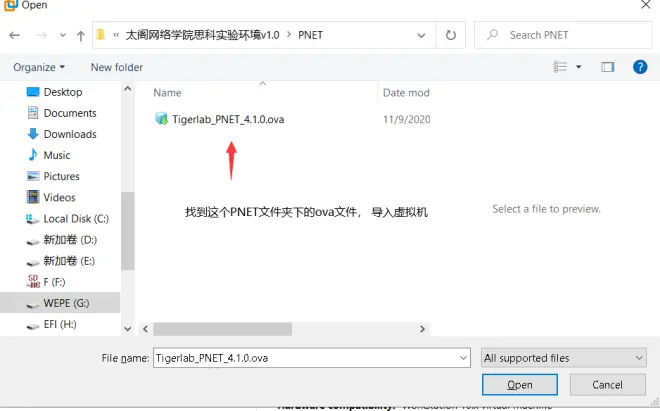The width and height of the screenshot is (660, 411).
Task: Click the Search PNET field
Action: pos(563,35)
